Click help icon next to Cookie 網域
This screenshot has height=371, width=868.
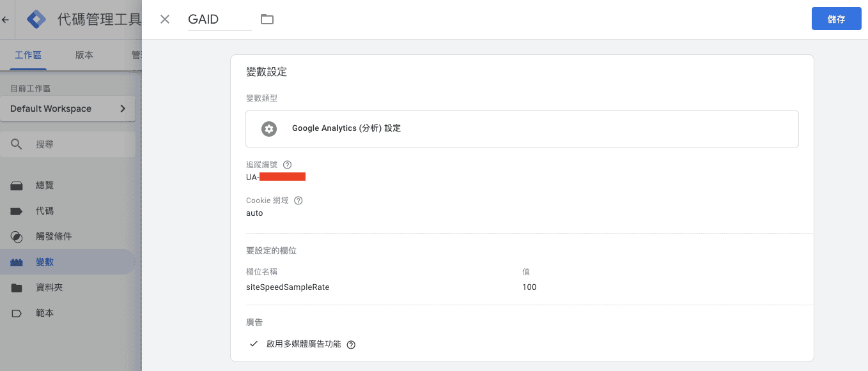(298, 201)
